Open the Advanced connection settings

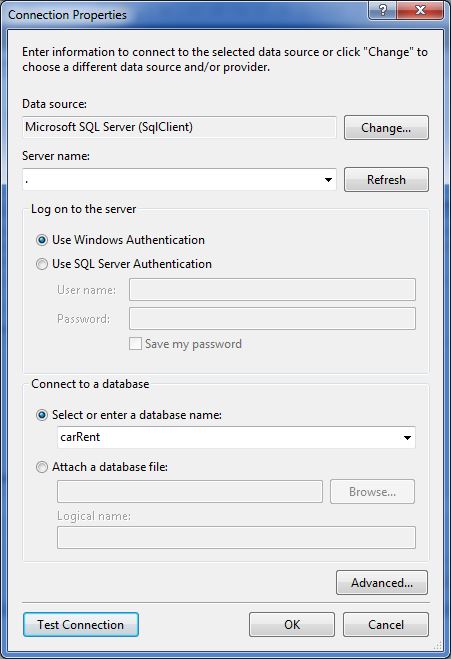click(382, 583)
